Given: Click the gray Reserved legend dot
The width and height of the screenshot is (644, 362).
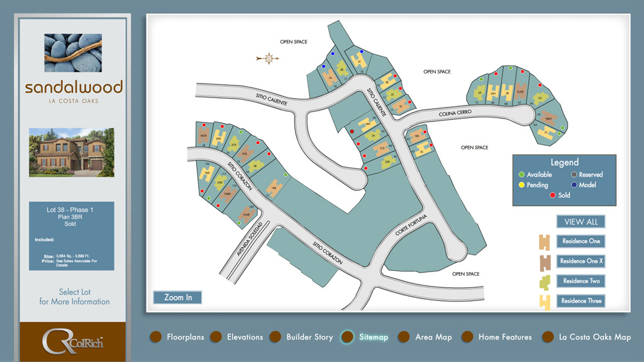Looking at the screenshot, I should tap(574, 175).
